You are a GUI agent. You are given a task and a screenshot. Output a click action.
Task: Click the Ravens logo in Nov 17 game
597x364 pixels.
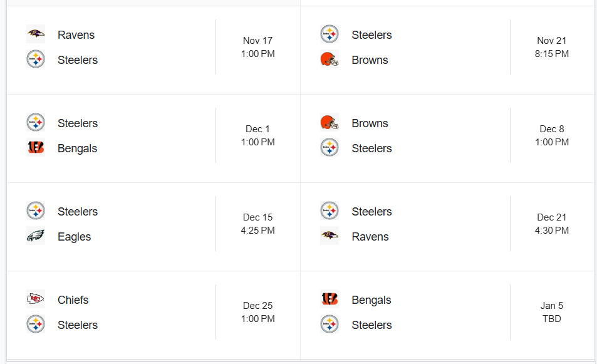coord(36,34)
